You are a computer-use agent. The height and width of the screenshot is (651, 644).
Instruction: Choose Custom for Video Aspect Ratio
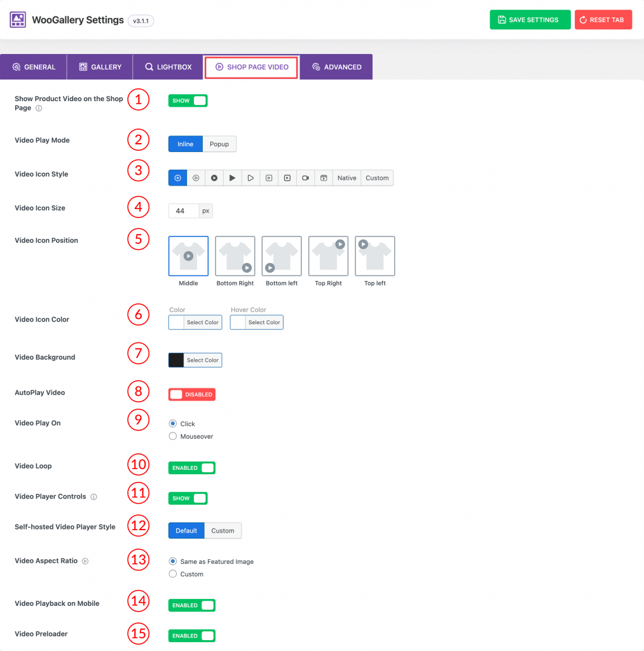pos(173,574)
